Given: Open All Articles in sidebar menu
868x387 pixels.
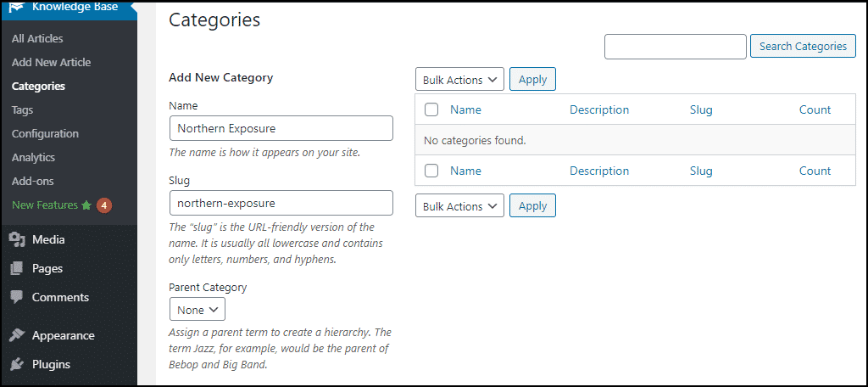Looking at the screenshot, I should coord(37,39).
